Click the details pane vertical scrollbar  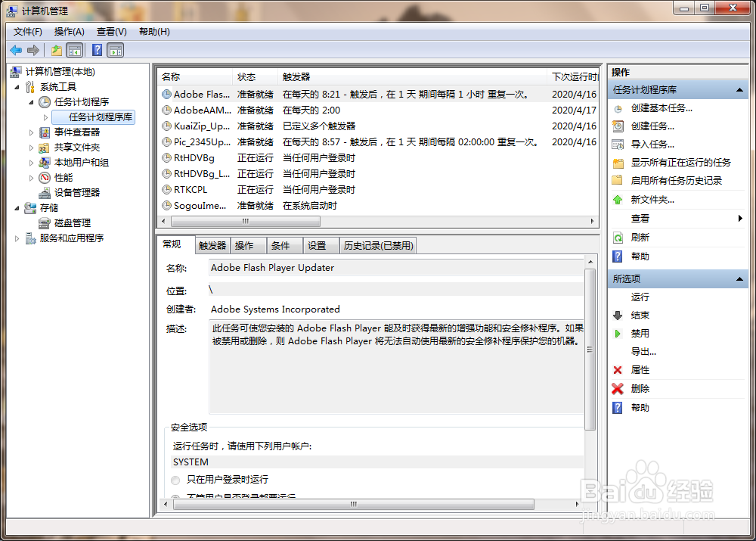click(x=590, y=350)
